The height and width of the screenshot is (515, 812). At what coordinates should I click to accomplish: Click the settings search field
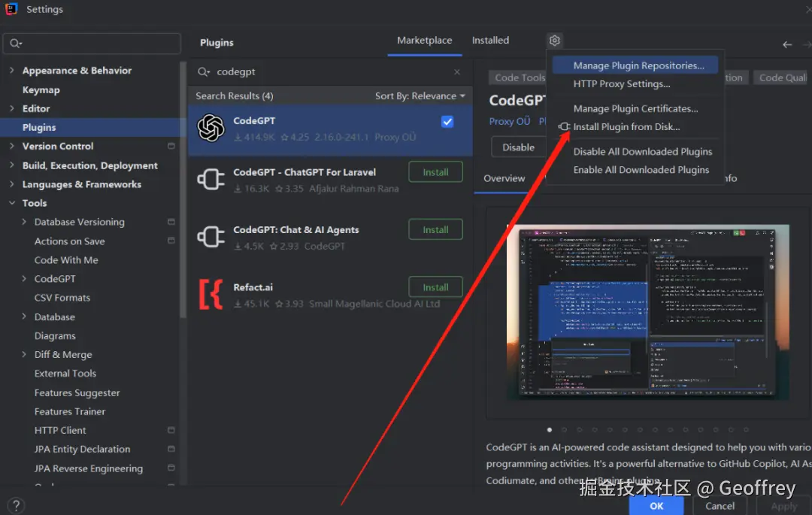(x=92, y=44)
